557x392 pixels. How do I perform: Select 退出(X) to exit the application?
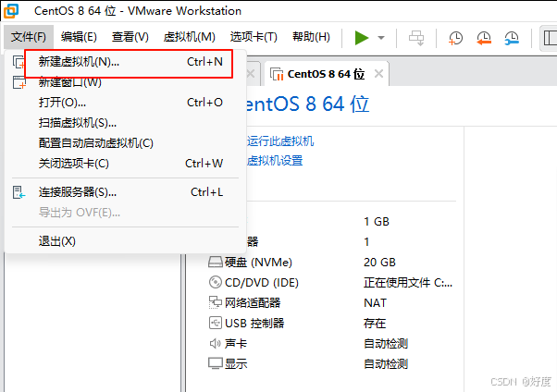125,241
